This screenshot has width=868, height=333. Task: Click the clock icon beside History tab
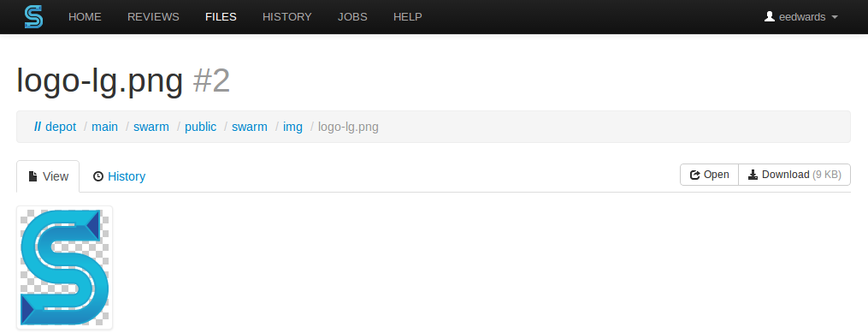click(98, 176)
